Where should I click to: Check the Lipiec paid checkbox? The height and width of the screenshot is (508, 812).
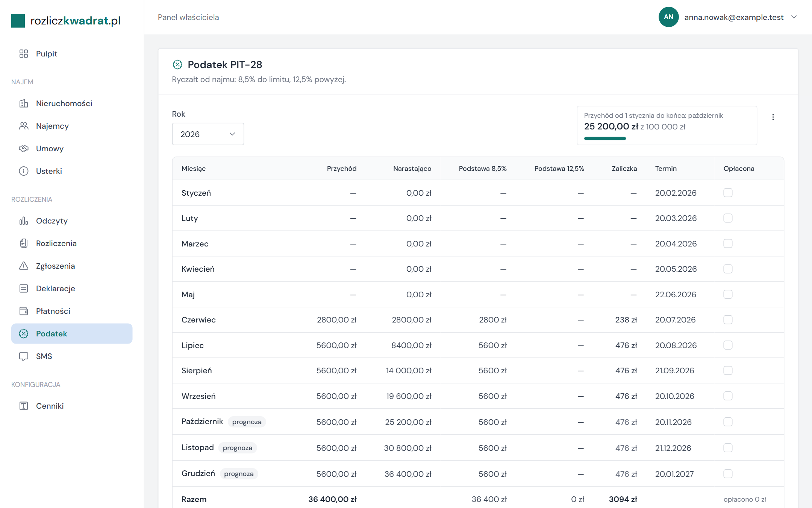[x=728, y=345]
